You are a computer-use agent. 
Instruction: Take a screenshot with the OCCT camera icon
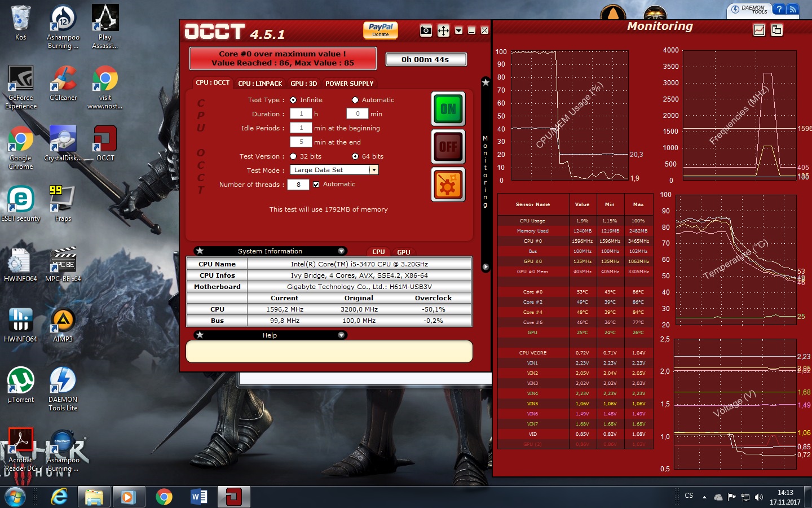click(426, 30)
